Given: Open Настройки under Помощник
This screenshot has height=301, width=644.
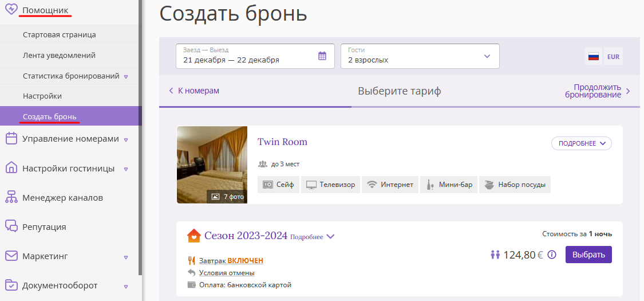Looking at the screenshot, I should click(70, 96).
